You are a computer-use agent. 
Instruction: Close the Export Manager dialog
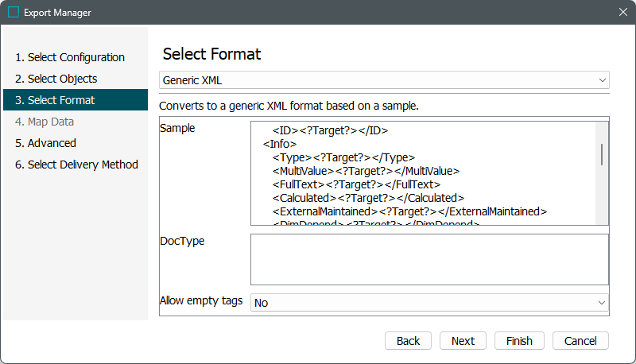click(622, 13)
